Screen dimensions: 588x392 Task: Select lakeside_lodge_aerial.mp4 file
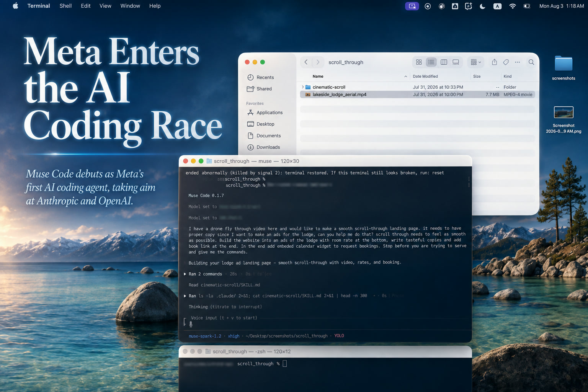[x=417, y=95]
